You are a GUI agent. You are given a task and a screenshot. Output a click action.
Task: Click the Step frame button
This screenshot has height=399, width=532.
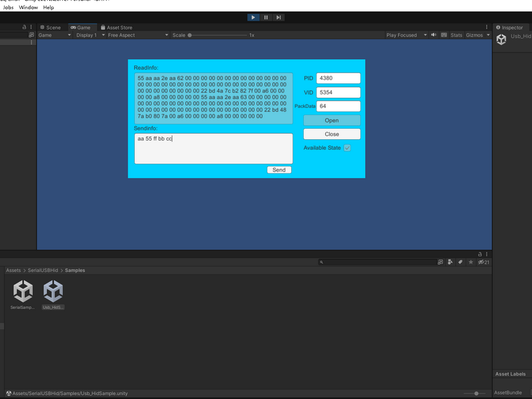[x=279, y=17]
